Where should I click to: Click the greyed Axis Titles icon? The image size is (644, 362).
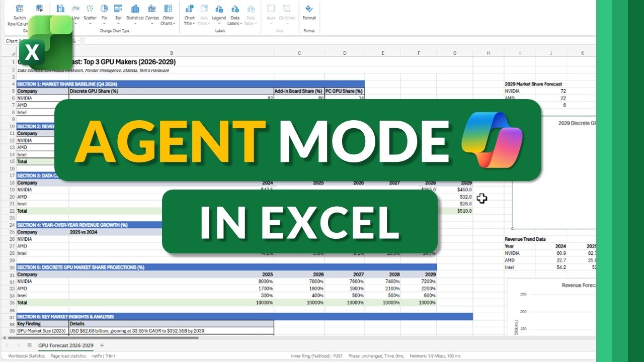click(x=204, y=9)
